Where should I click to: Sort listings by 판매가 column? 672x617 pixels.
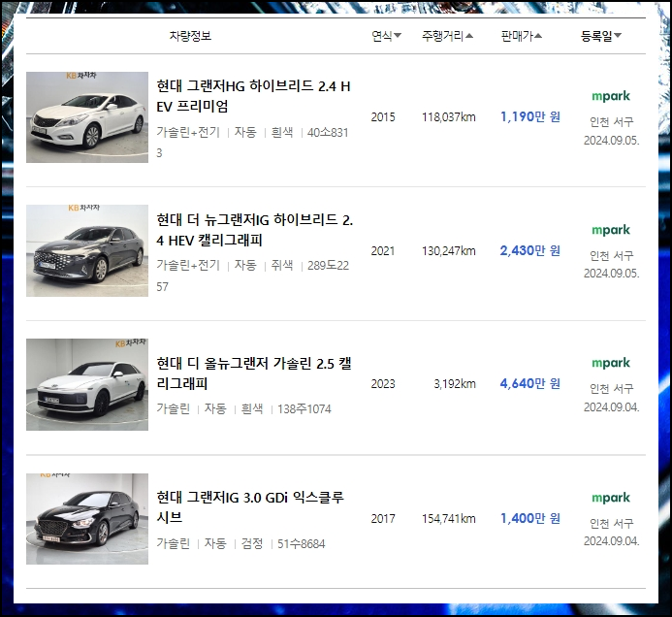pyautogui.click(x=521, y=36)
